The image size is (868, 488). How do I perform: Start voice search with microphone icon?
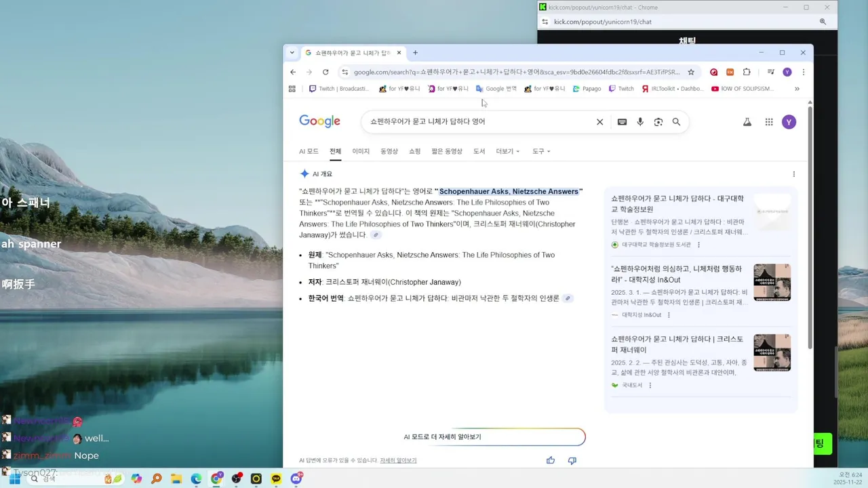tap(640, 122)
